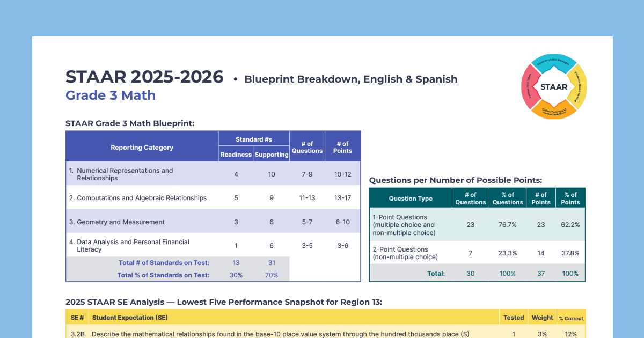Click orange 'Online Testing and Accommodations' logo segment

pyautogui.click(x=553, y=112)
